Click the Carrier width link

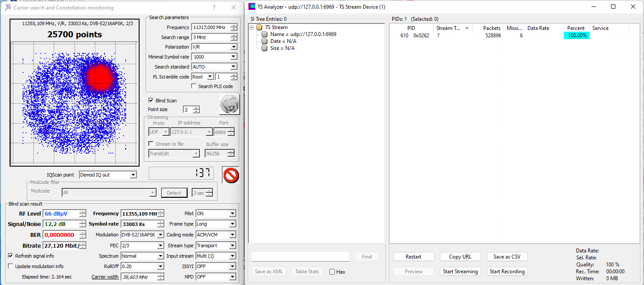point(105,277)
